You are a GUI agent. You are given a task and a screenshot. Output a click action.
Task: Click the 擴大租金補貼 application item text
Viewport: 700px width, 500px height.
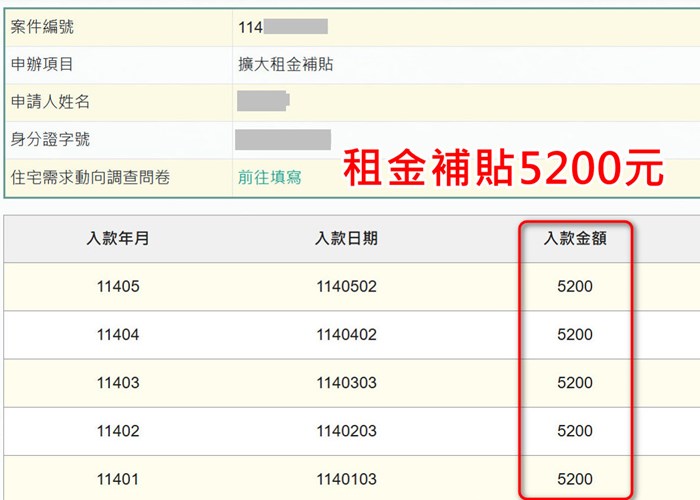(x=285, y=64)
